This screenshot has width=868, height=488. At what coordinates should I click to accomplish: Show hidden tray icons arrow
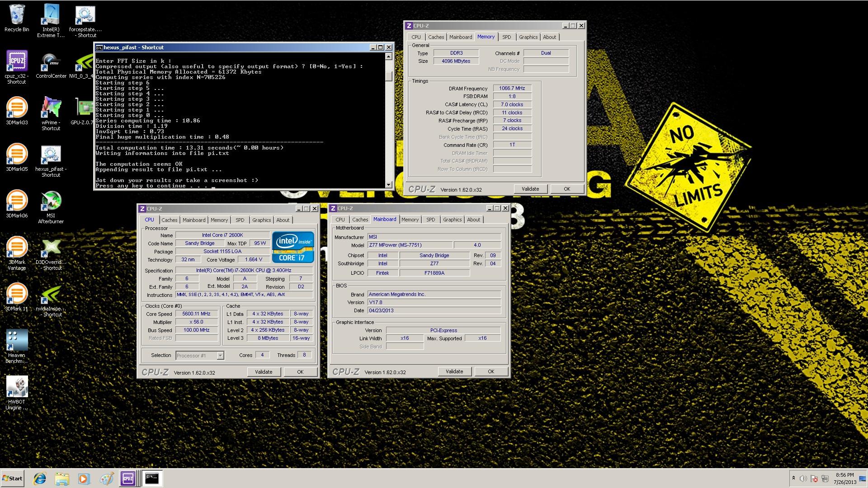[x=793, y=479]
